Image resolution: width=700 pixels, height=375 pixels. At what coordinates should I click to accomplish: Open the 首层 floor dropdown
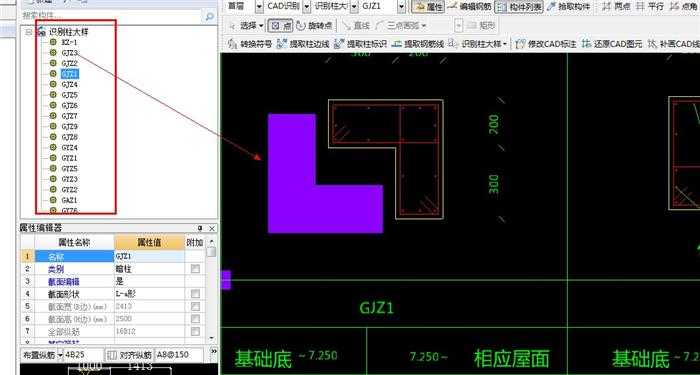(259, 7)
